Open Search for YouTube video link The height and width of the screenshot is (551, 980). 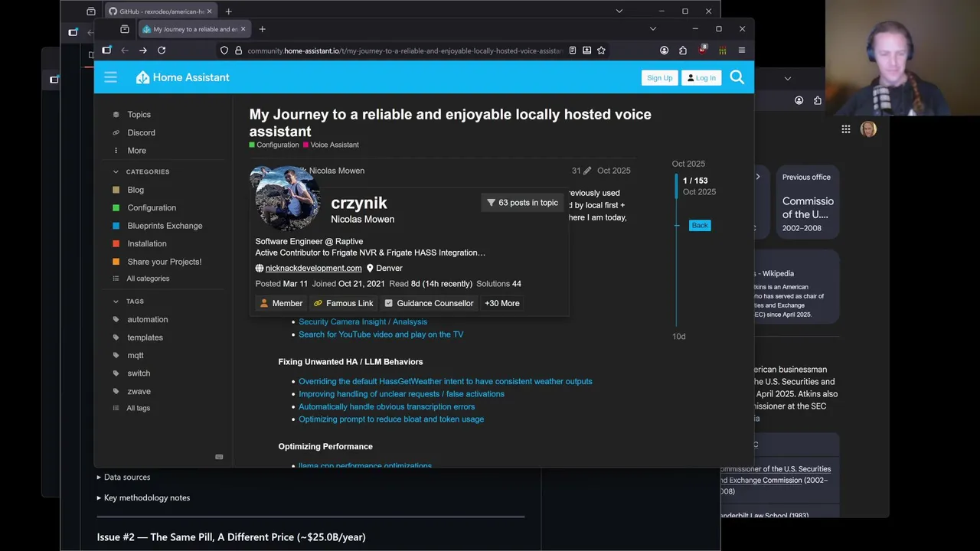[x=381, y=334]
